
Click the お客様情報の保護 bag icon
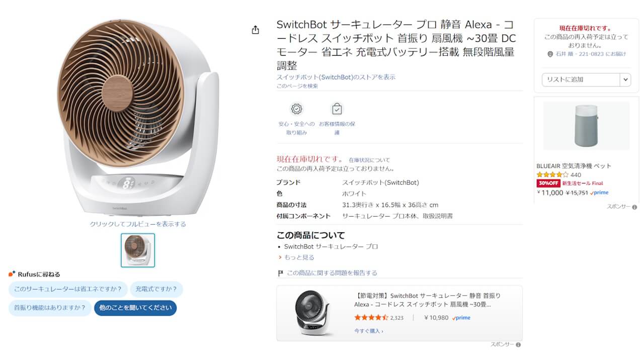coord(337,109)
